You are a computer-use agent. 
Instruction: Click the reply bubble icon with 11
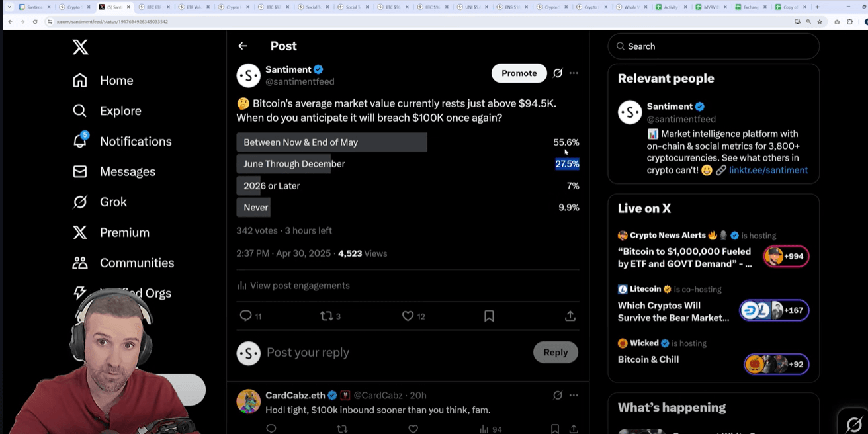click(x=245, y=316)
